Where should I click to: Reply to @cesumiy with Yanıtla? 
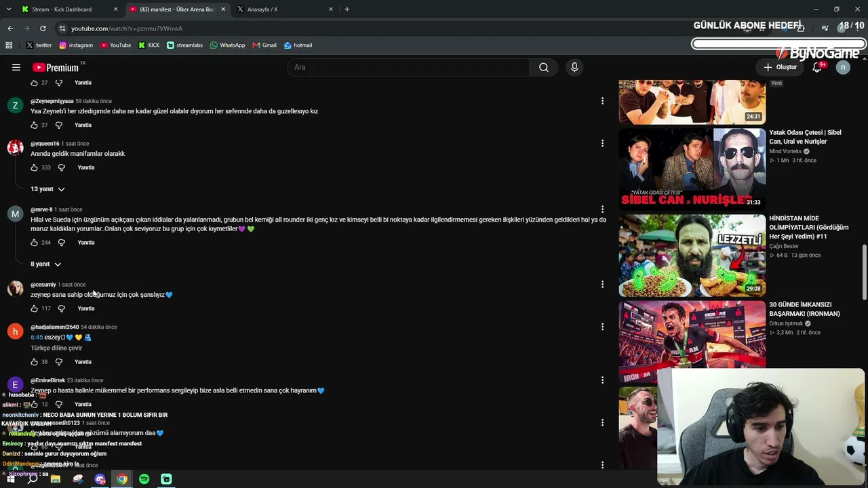point(86,308)
